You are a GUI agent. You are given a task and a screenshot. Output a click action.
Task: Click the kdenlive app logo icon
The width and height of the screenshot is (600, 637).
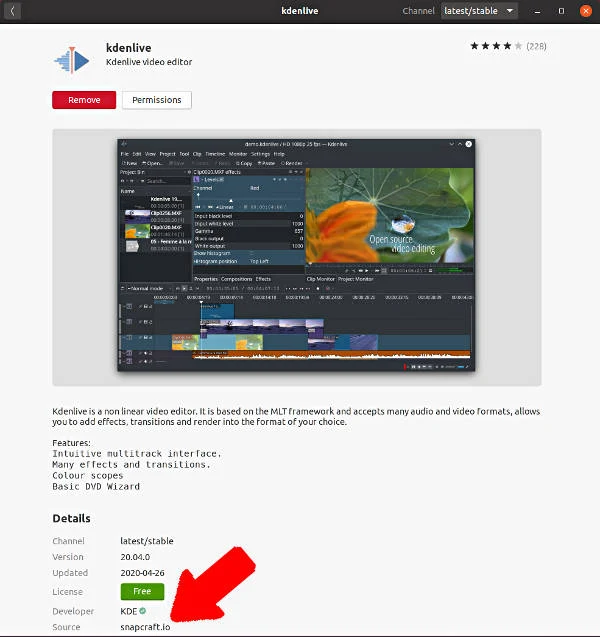point(72,61)
